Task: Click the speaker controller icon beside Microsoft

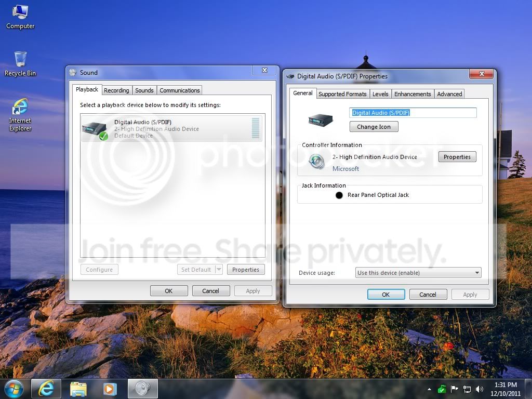Action: (317, 162)
